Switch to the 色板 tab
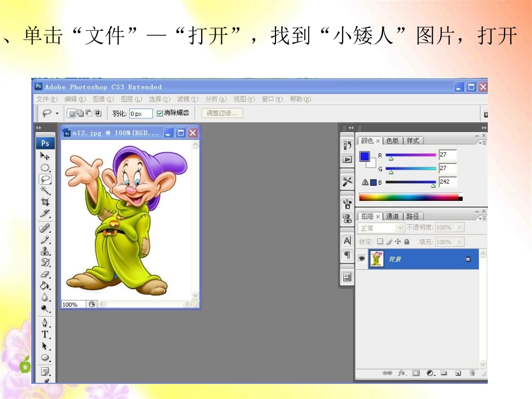532x399 pixels. [393, 140]
